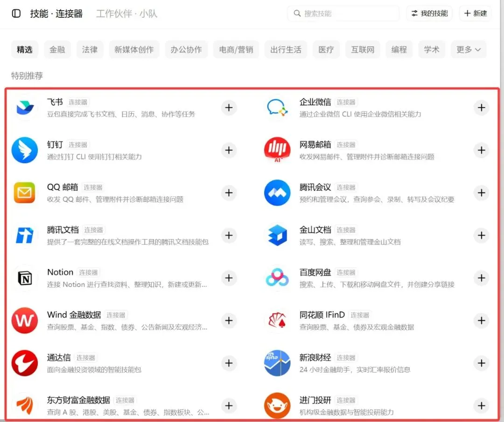The width and height of the screenshot is (504, 422).
Task: Focus the 搜索技能 search field
Action: [343, 14]
